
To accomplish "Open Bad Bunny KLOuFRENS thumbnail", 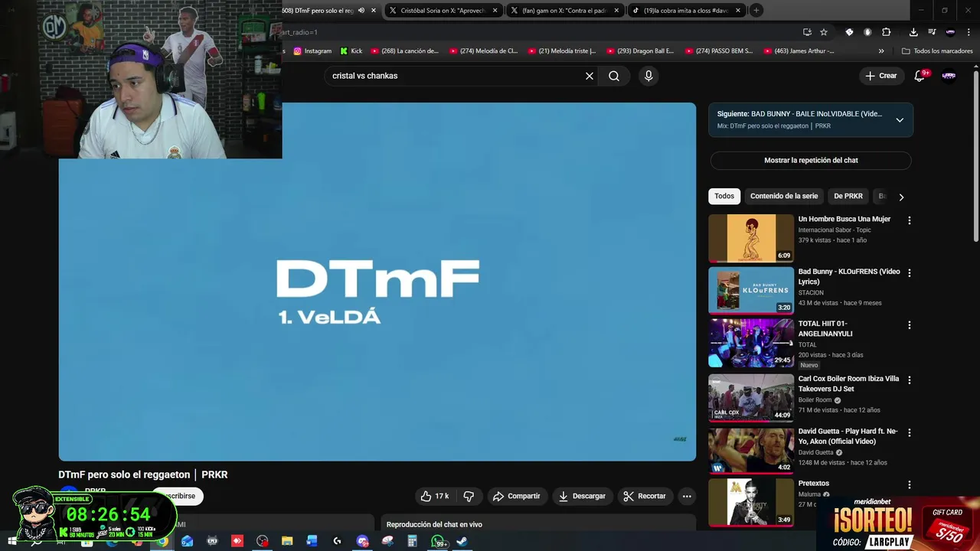I will point(751,290).
